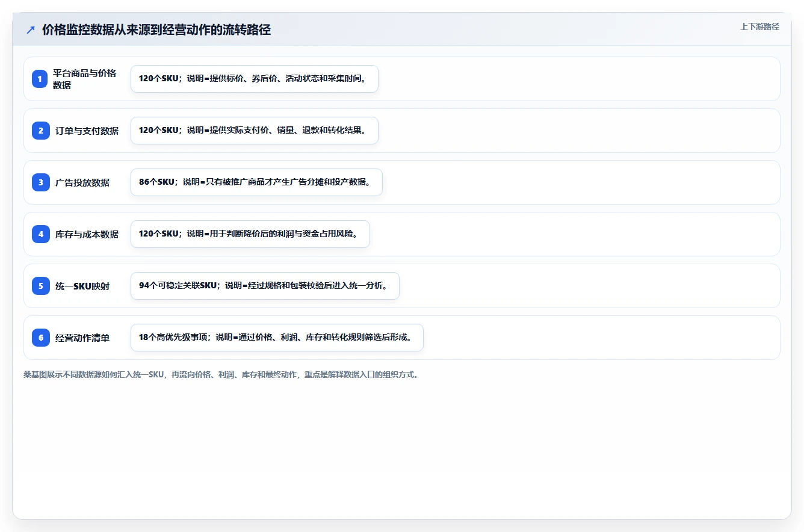Select step badge number 3
Viewport: 804px width, 532px height.
40,182
